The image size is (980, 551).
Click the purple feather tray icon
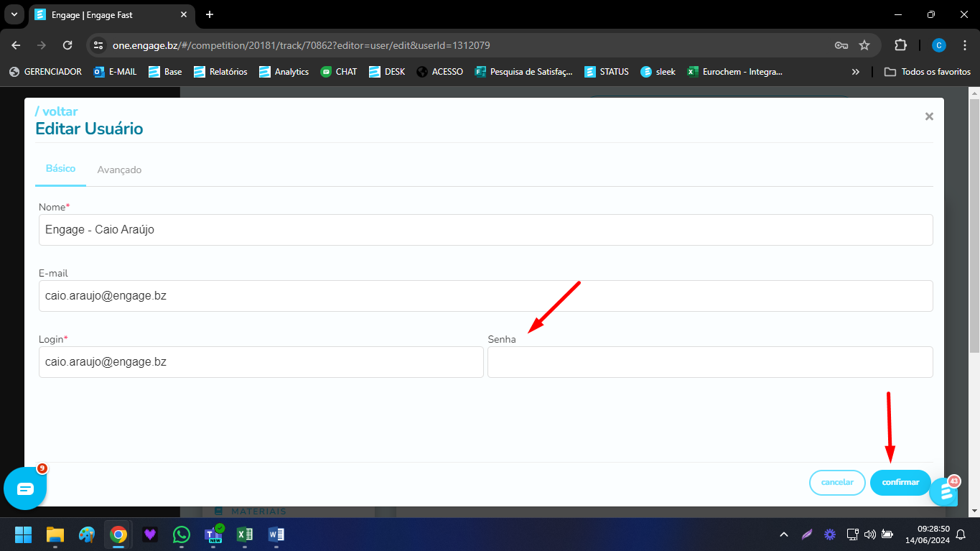coord(807,534)
